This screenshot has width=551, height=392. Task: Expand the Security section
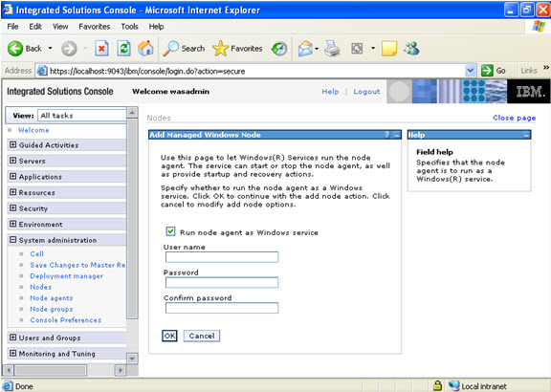pyautogui.click(x=12, y=207)
